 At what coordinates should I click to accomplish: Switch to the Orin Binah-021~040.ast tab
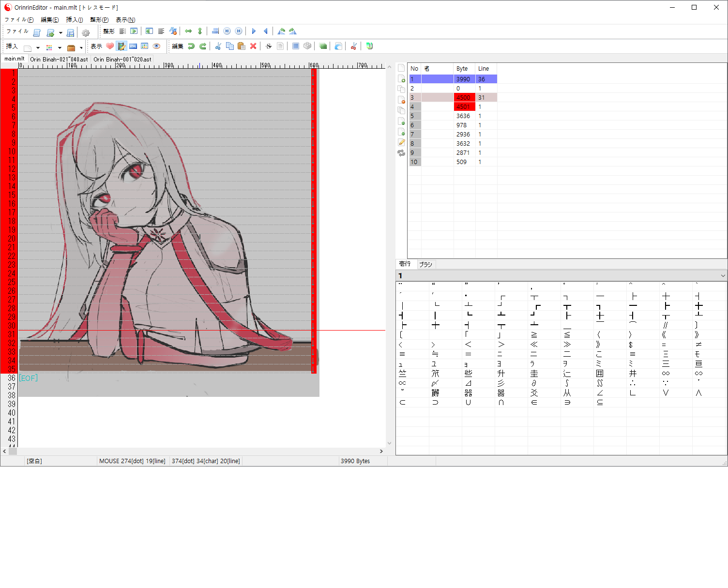click(59, 60)
